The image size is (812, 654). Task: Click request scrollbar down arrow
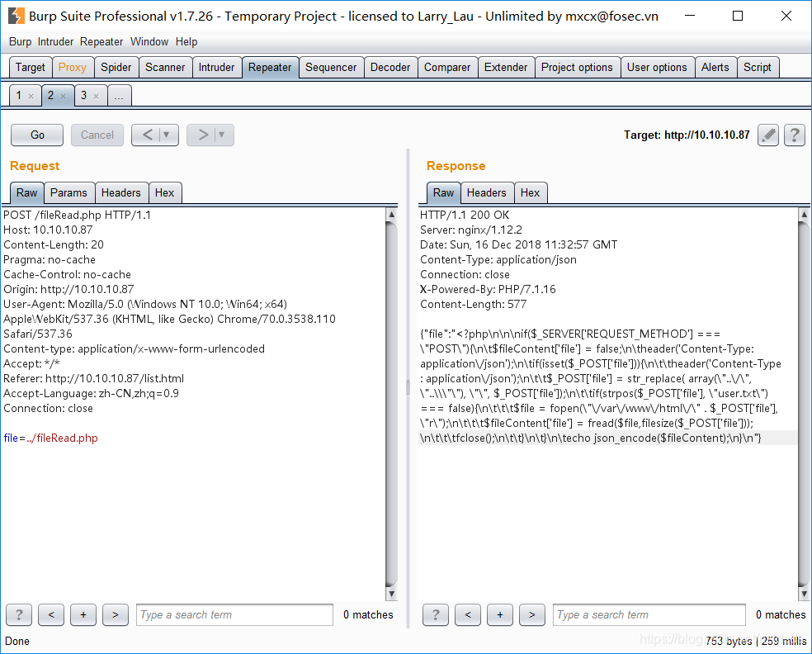[391, 594]
